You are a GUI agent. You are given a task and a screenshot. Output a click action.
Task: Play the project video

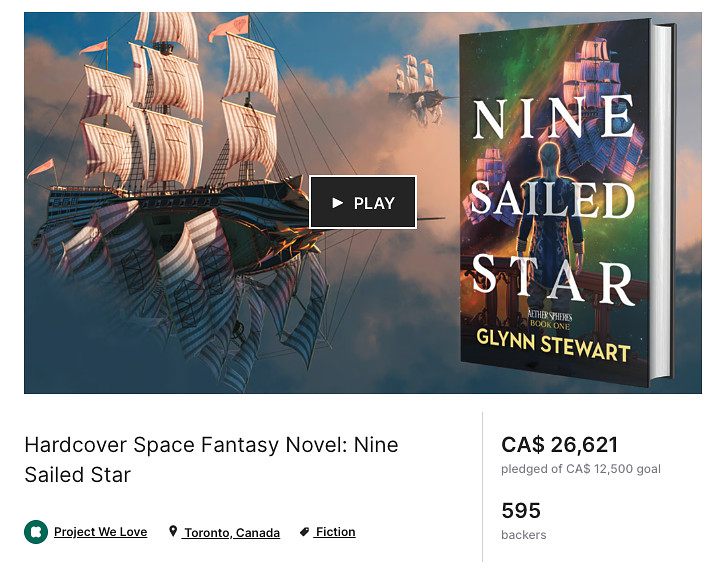(363, 202)
